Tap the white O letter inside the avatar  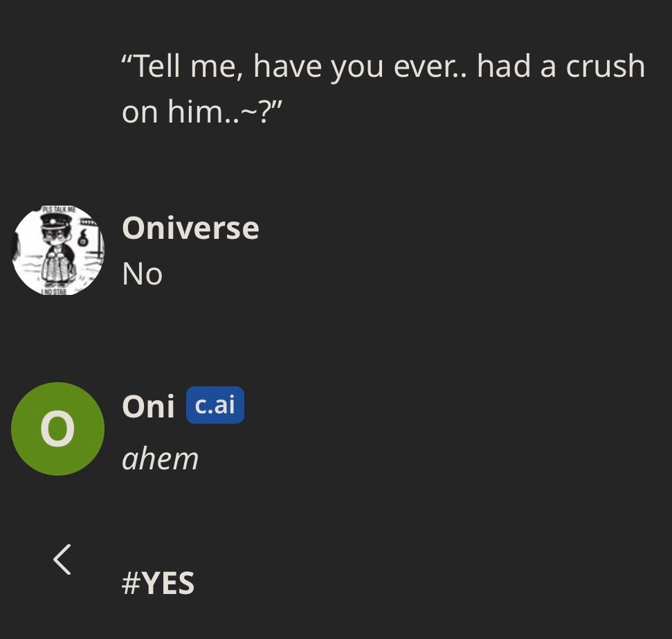(x=58, y=429)
